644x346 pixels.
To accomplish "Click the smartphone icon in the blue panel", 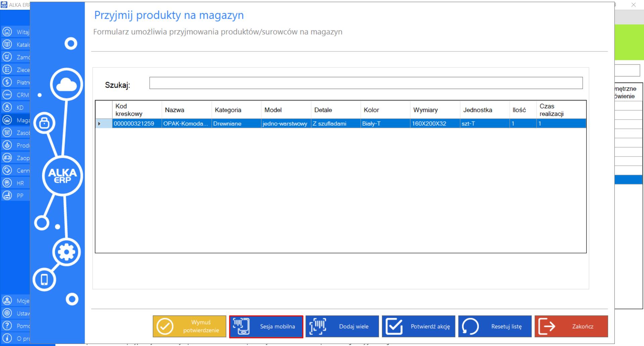I will coord(44,279).
